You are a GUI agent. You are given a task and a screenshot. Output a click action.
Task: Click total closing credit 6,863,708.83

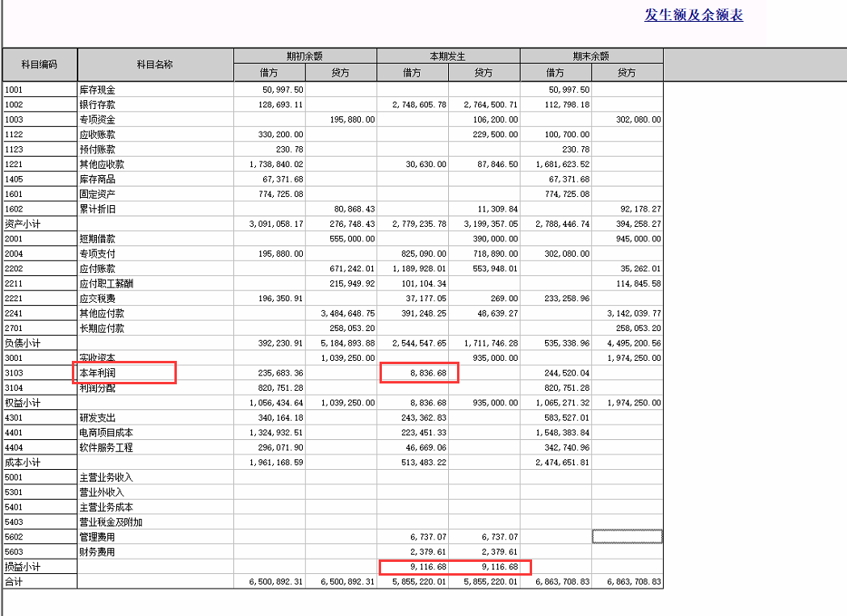(x=634, y=582)
